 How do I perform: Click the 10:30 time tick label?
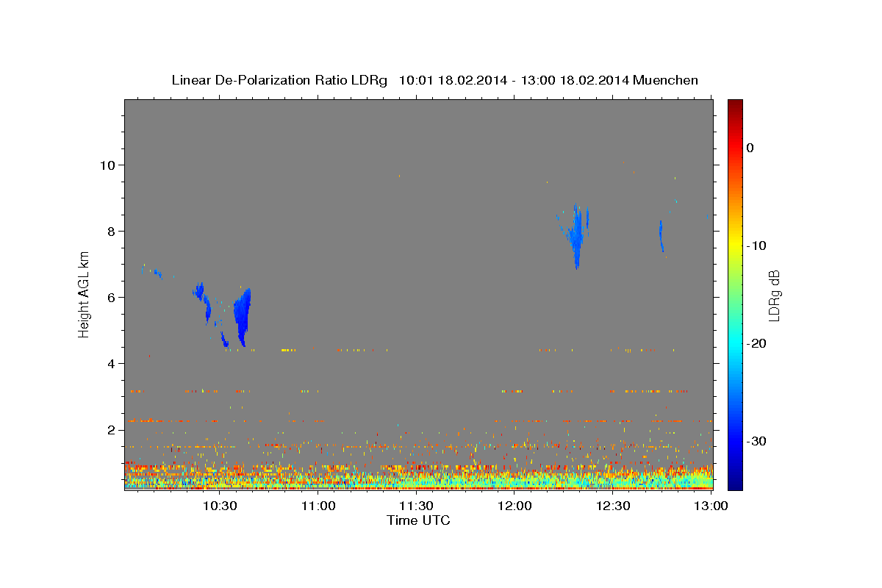220,506
